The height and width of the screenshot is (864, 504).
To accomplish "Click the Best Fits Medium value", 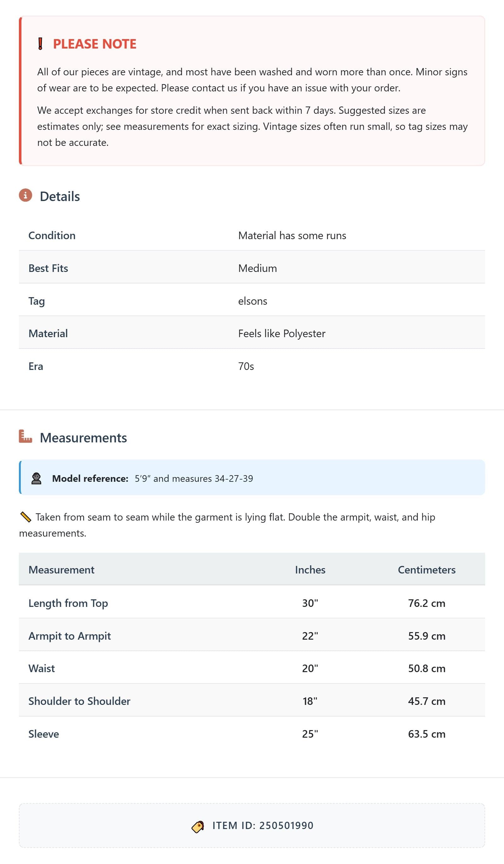I will pyautogui.click(x=257, y=268).
